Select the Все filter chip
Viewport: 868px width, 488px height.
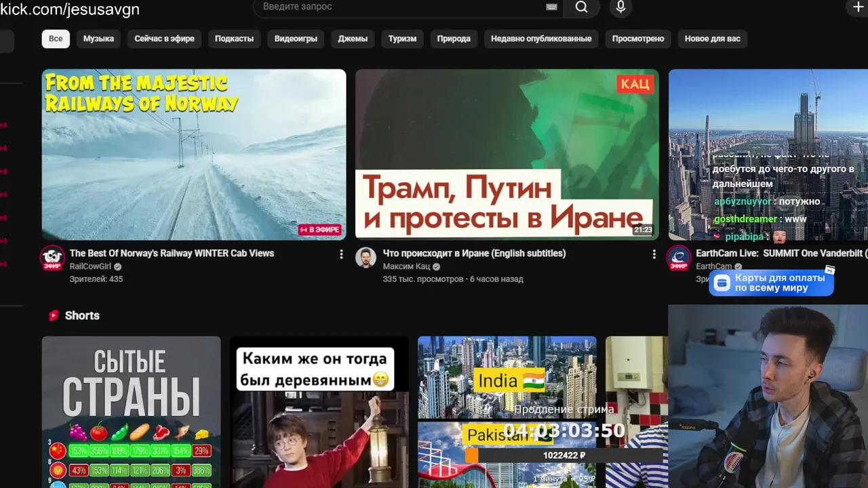[56, 39]
